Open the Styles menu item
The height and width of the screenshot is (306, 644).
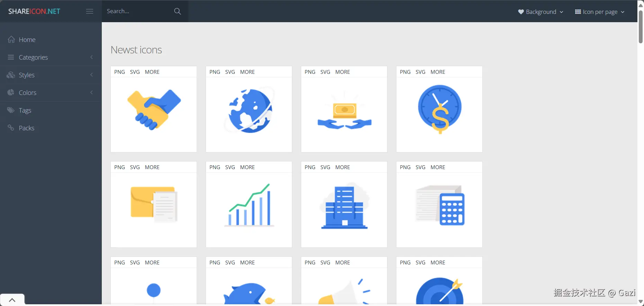(51, 75)
